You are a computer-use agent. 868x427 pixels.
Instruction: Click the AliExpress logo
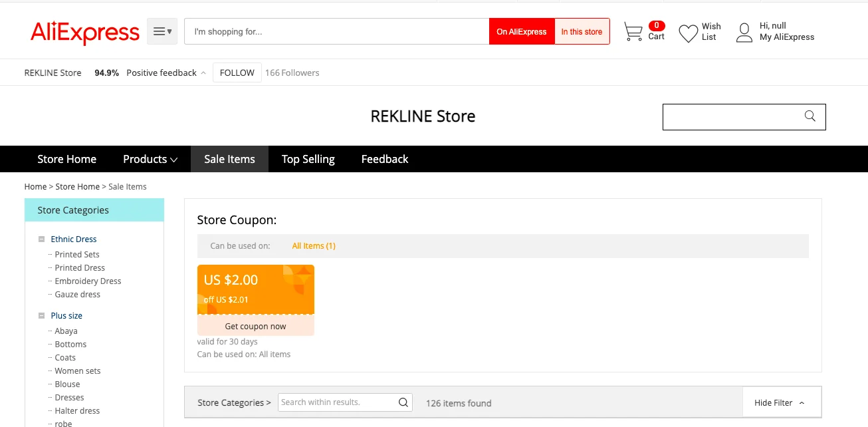click(84, 32)
